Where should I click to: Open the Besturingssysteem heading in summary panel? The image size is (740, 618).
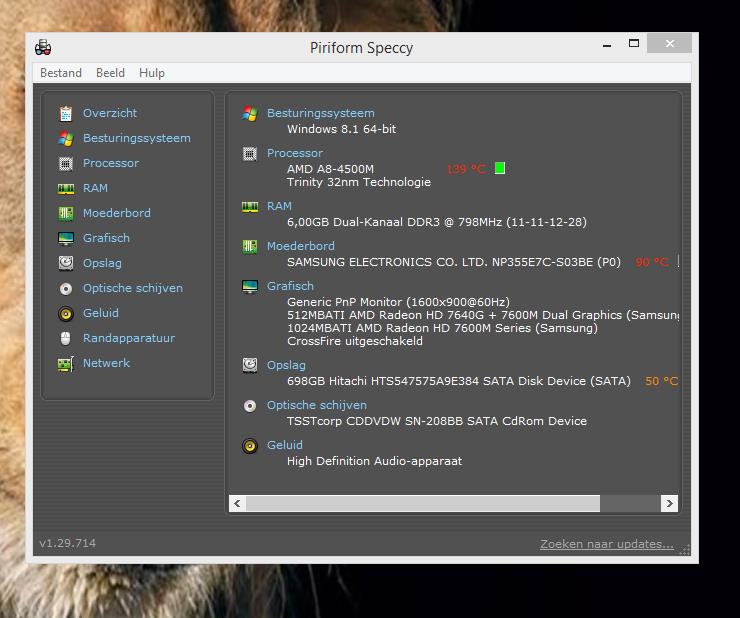(x=320, y=113)
